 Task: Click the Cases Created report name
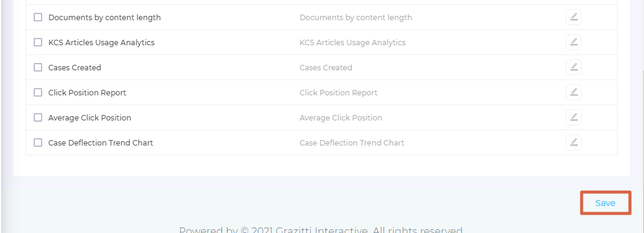75,67
